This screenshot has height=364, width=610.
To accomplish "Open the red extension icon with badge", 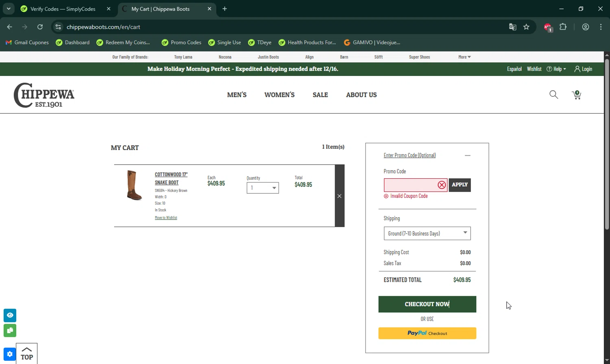I will tap(548, 27).
